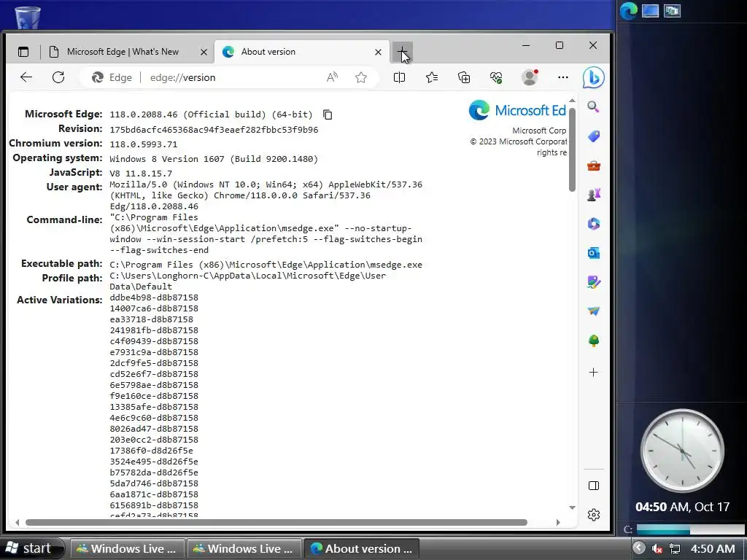This screenshot has height=560, width=747.
Task: Click the Operating system Windows 8 value
Action: click(214, 159)
